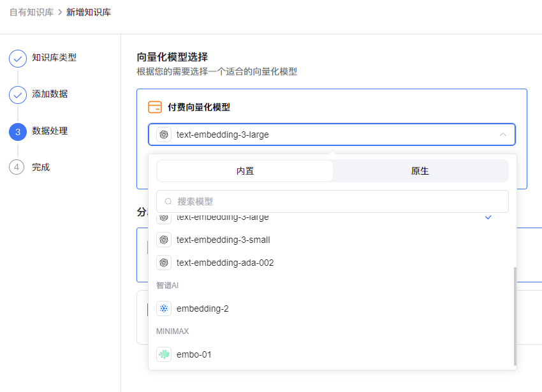The width and height of the screenshot is (542, 392).
Task: Select the embedding-2 model option
Action: point(203,309)
